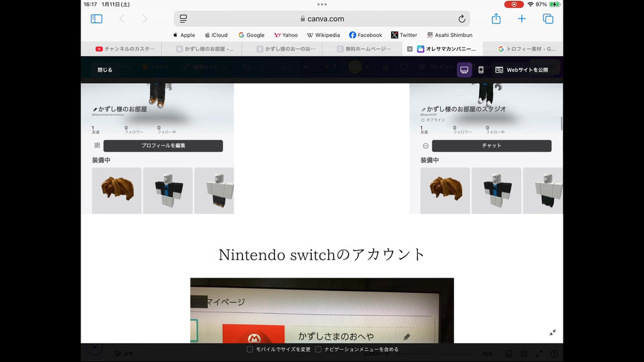644x362 pixels.
Task: Switch to the かずし様のお部屋 tab
Action: [x=202, y=49]
